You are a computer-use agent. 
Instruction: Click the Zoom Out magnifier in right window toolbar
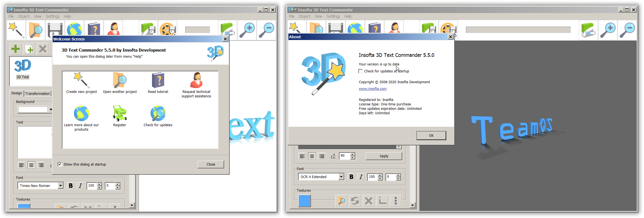(x=627, y=30)
